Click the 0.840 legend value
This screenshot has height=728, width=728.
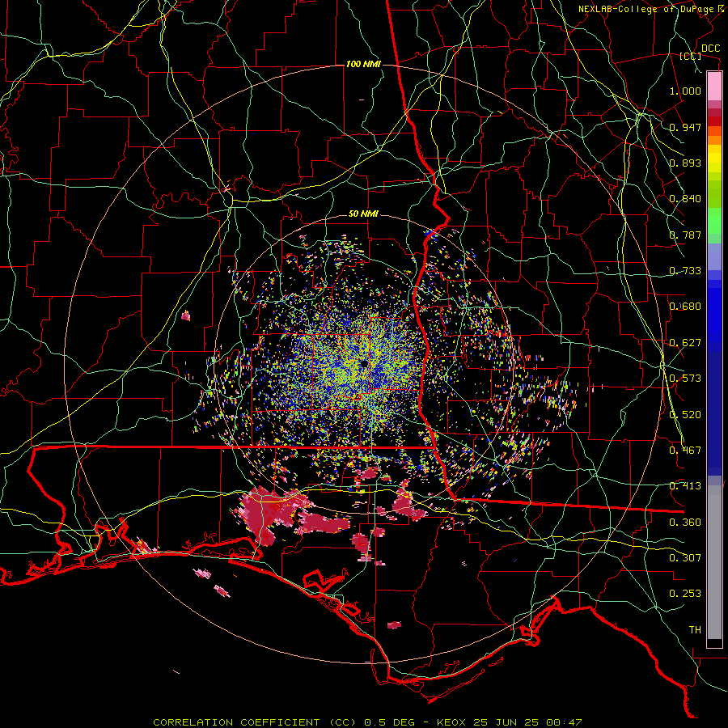click(685, 199)
